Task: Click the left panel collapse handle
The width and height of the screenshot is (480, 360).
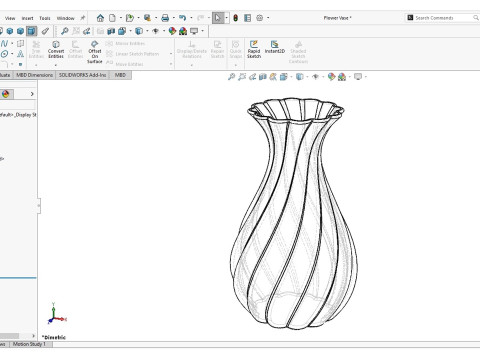Action: tap(39, 206)
